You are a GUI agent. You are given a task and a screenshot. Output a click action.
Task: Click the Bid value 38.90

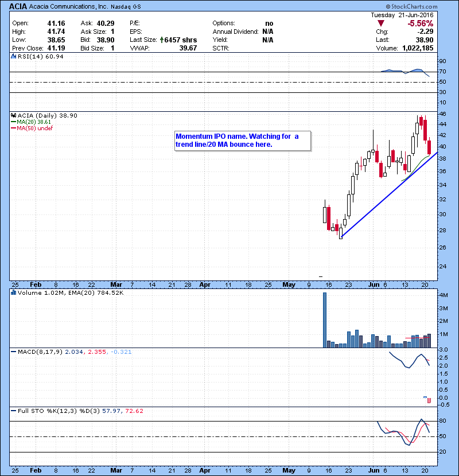click(106, 40)
